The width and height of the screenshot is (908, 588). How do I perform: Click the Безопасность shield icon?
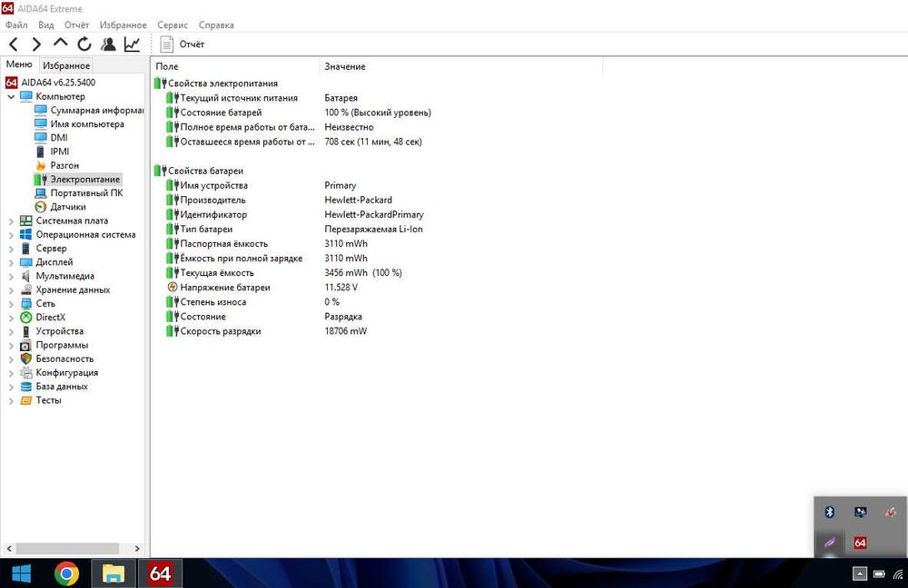(26, 358)
